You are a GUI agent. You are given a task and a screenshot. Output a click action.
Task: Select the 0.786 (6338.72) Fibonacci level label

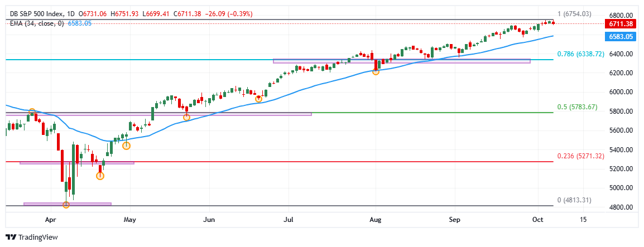coord(580,54)
